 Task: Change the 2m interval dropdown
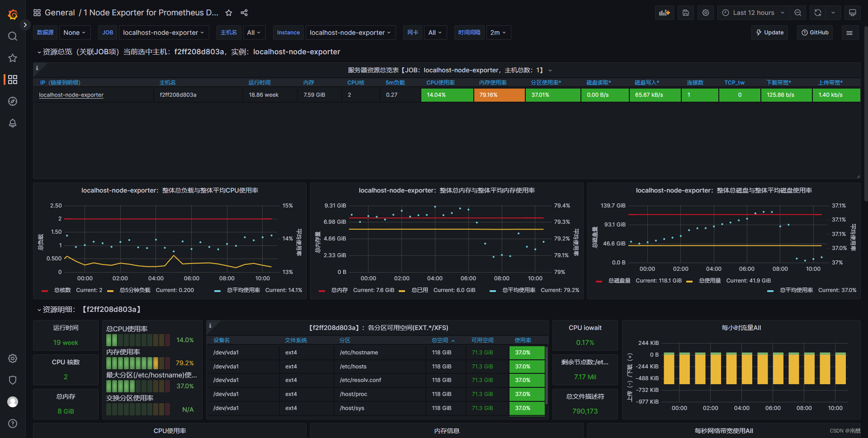point(498,32)
